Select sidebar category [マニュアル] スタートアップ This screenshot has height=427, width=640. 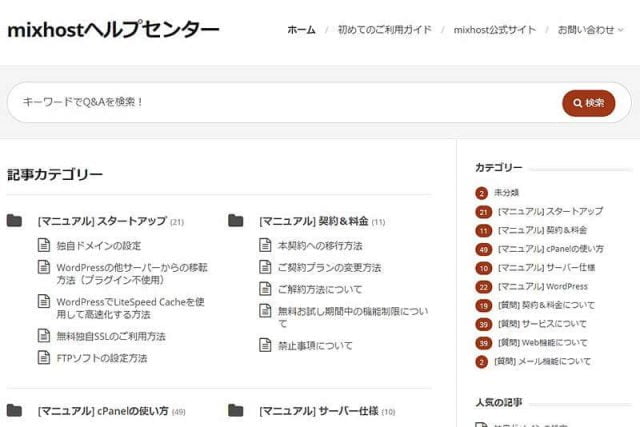[551, 211]
